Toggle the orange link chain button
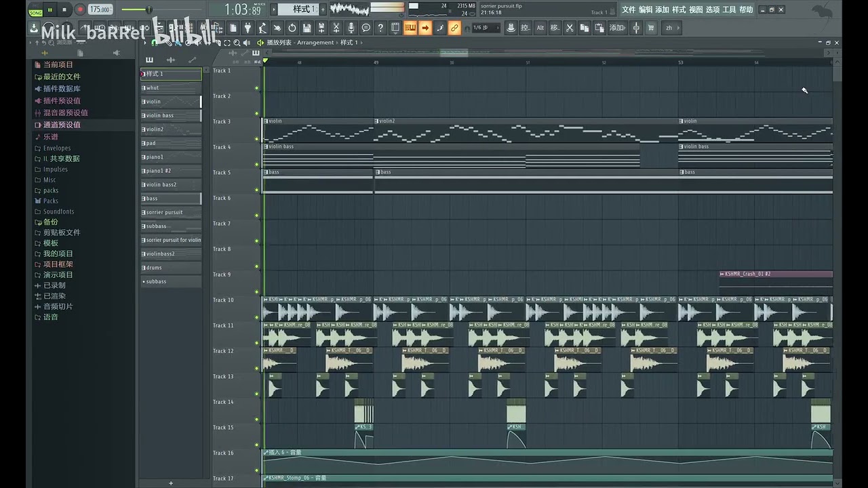This screenshot has width=868, height=488. point(455,28)
